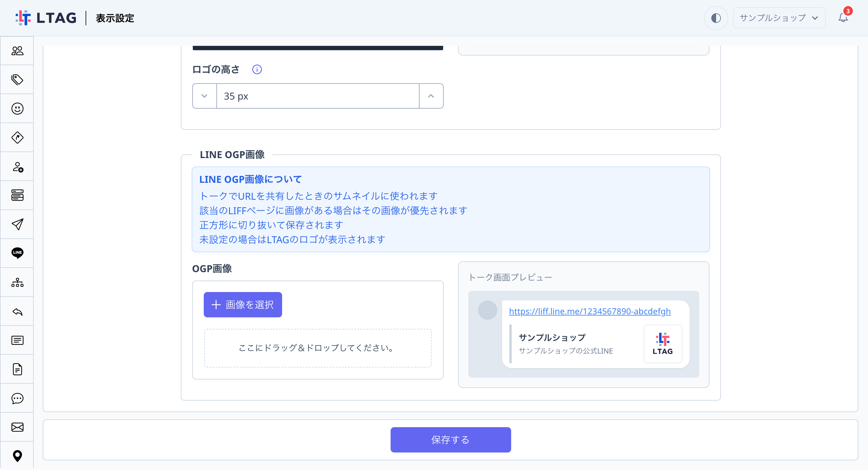The height and width of the screenshot is (470, 868).
Task: Click the 画像を選択 button
Action: point(243,305)
